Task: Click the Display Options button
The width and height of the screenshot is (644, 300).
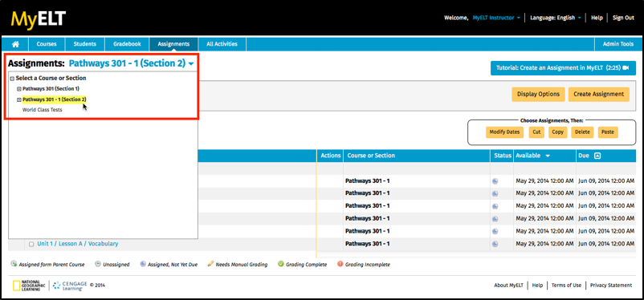Action: point(538,94)
